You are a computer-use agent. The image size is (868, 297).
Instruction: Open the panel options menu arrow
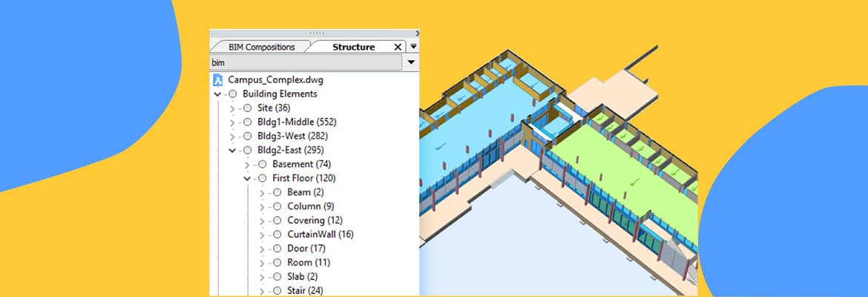(413, 47)
